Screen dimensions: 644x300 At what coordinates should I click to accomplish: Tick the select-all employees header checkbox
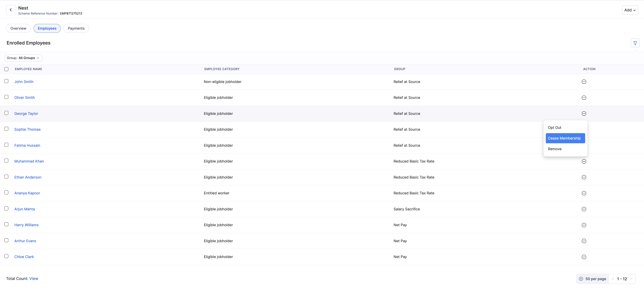pos(6,69)
